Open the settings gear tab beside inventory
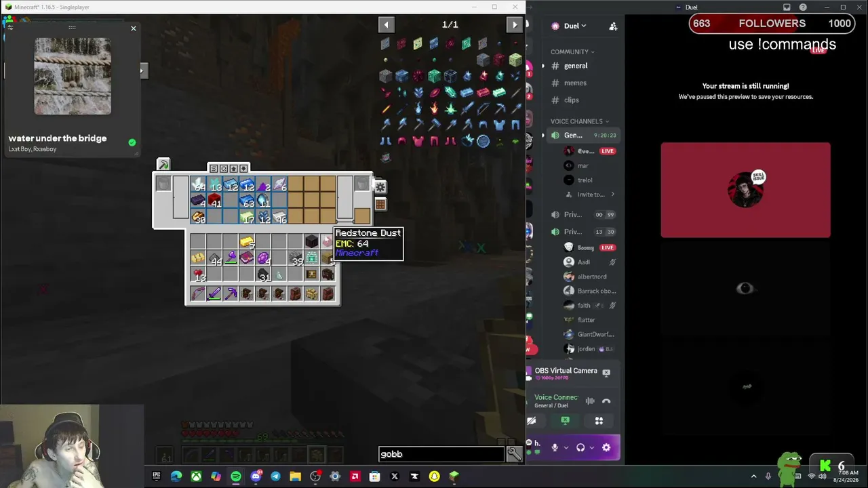The image size is (868, 488). tap(380, 187)
